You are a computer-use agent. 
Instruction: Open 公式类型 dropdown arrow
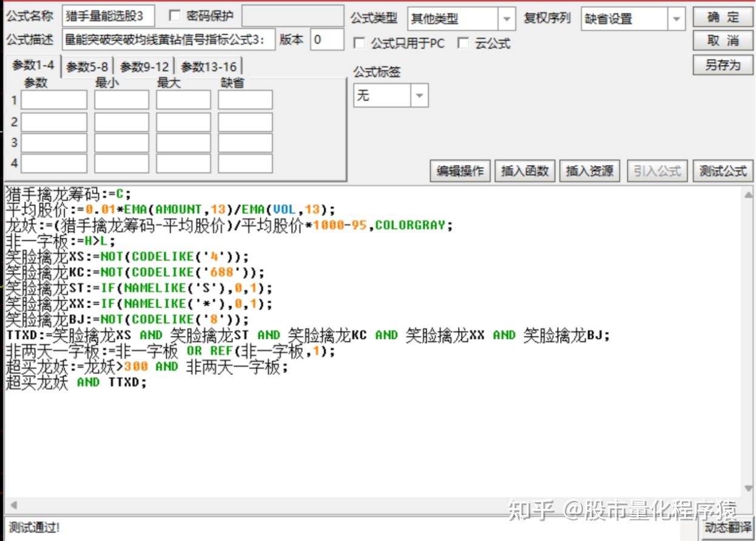point(507,19)
